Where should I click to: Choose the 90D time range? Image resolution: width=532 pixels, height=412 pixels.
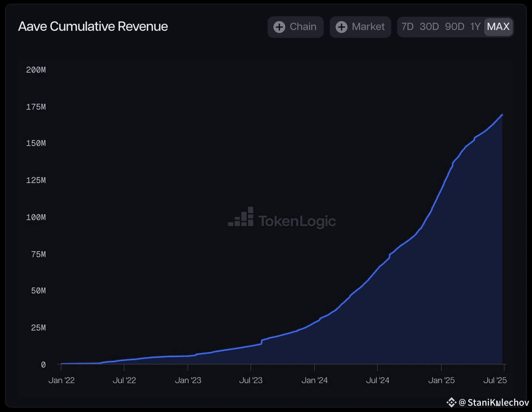[455, 27]
